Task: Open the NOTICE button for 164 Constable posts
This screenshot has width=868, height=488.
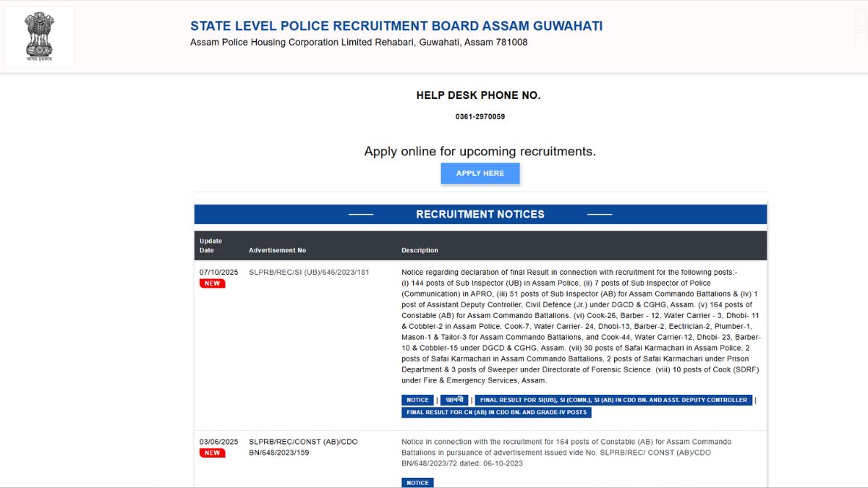Action: (417, 482)
